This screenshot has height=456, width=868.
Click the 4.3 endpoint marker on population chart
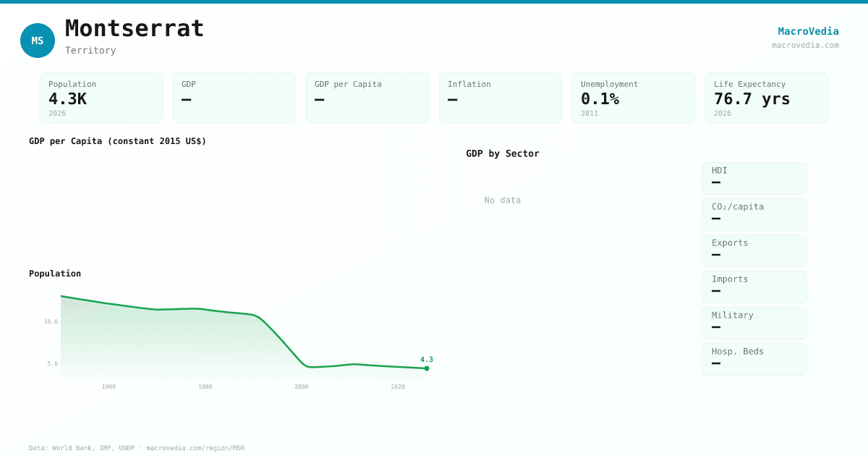point(427,368)
